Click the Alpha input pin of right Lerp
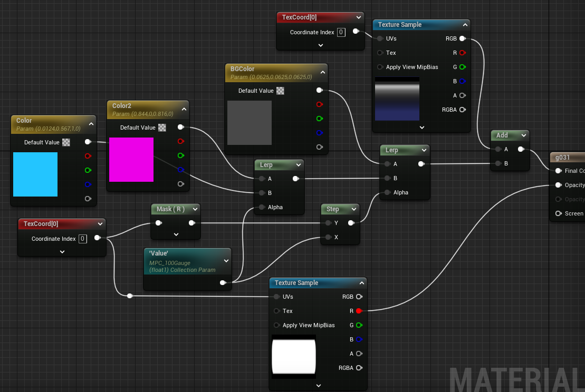 click(x=387, y=192)
